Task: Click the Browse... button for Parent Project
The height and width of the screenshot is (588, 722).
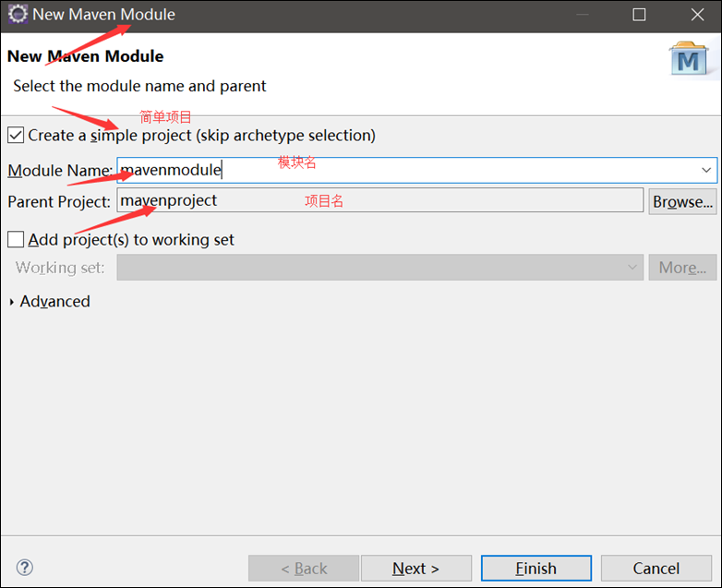Action: click(x=682, y=201)
